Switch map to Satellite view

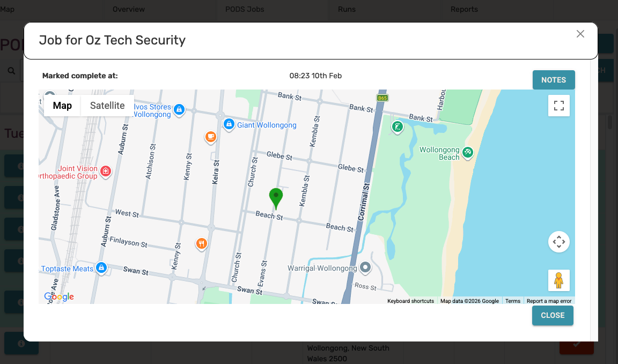[x=107, y=106]
